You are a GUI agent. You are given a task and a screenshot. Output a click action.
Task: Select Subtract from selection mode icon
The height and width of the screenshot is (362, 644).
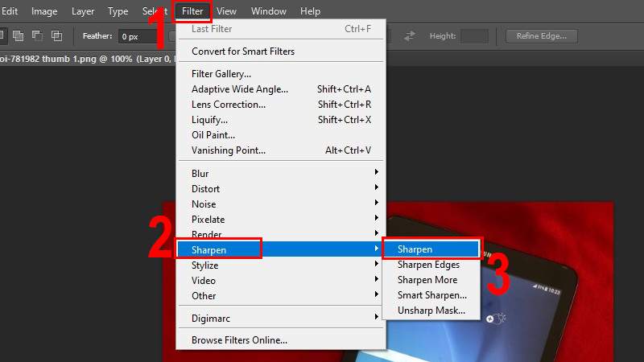(37, 35)
